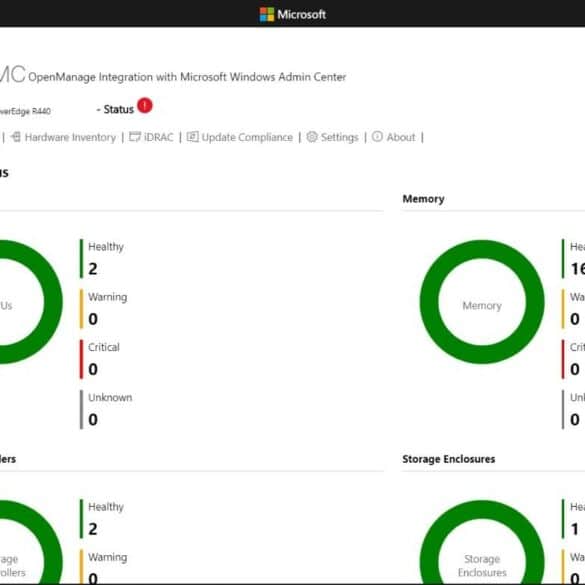Click Memory Warning count of 0

coord(575,319)
